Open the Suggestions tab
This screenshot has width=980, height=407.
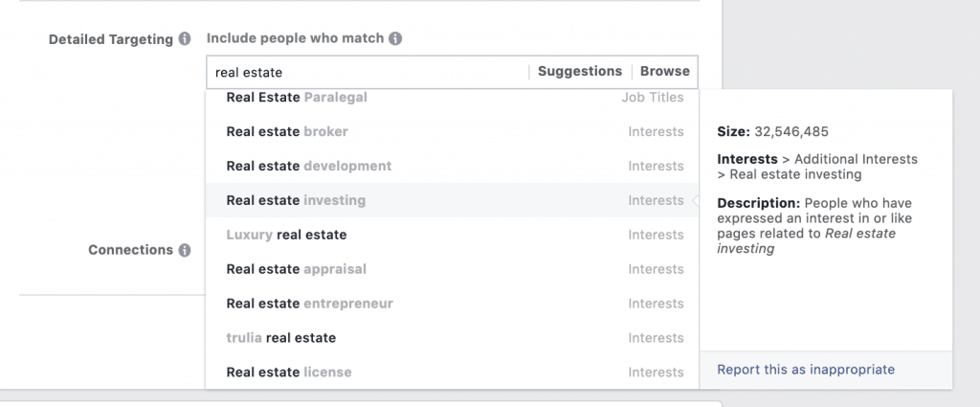click(580, 71)
